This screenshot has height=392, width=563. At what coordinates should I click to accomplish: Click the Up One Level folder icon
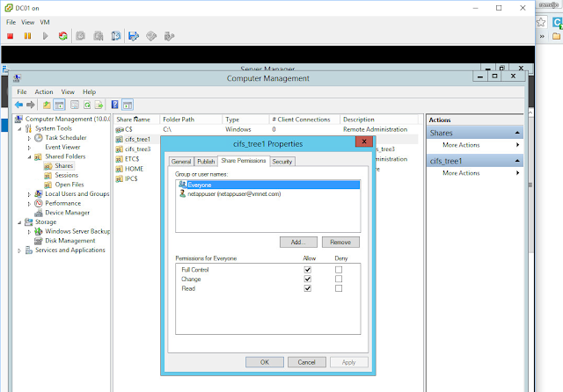tap(47, 105)
